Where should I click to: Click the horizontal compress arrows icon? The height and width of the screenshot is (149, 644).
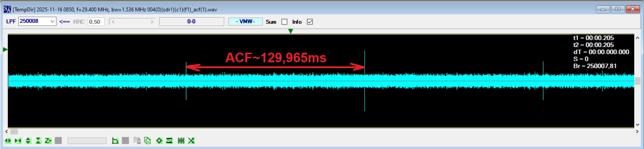(x=18, y=141)
